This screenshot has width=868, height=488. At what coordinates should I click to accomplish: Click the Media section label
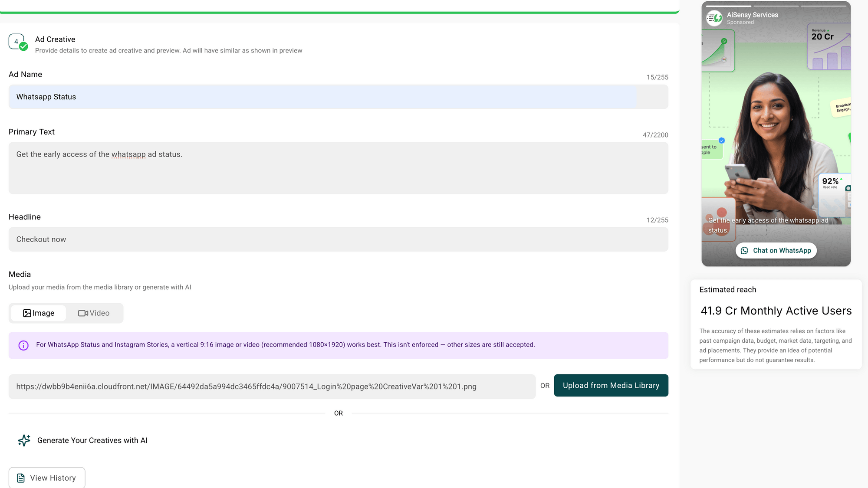20,275
